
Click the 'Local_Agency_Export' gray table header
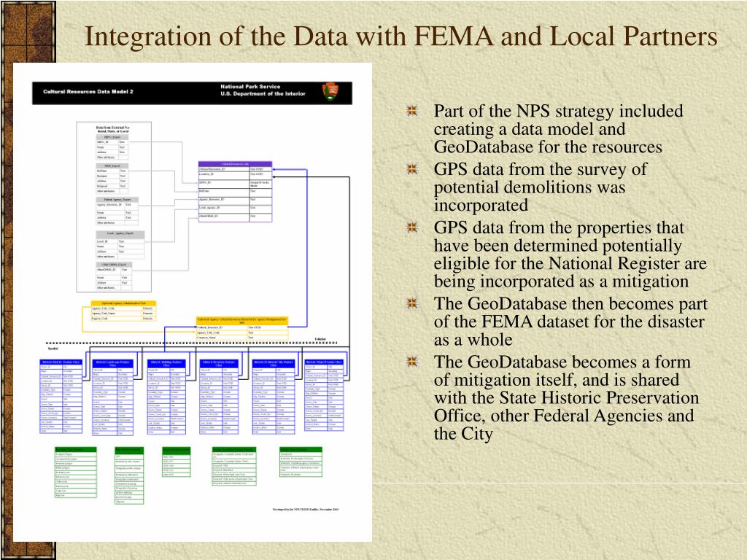click(120, 234)
